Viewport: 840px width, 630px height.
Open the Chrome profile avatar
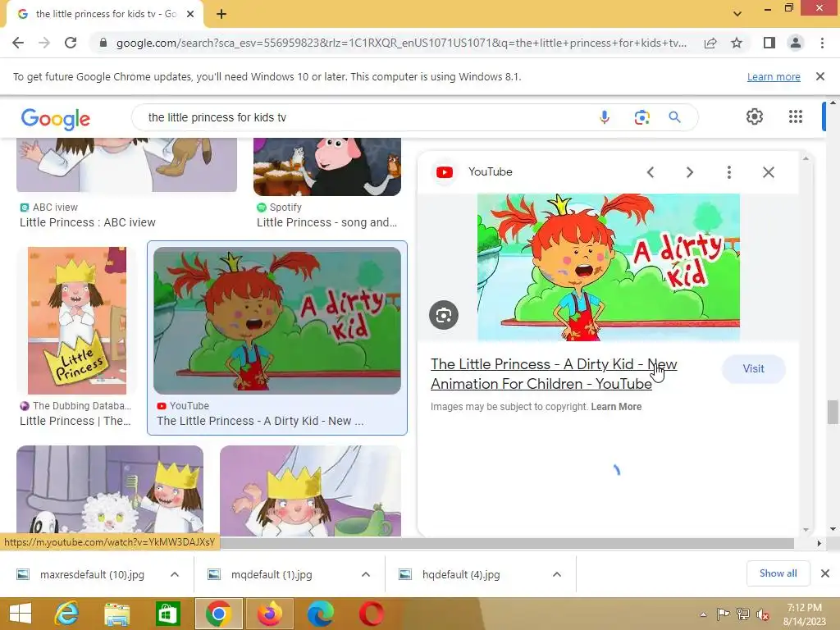point(796,43)
